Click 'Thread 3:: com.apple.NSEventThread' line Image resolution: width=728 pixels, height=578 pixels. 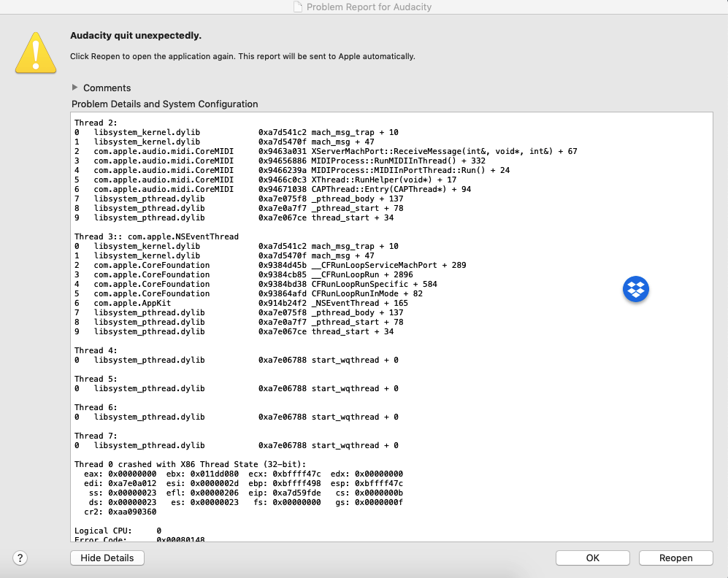(x=156, y=236)
